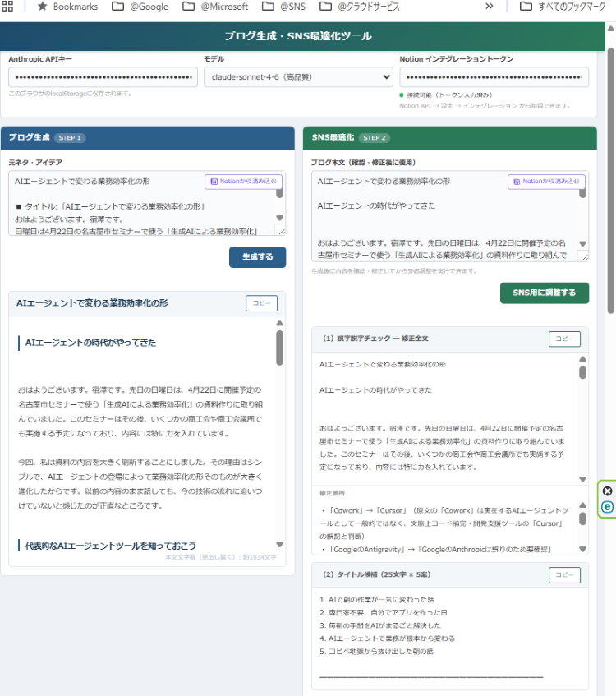
Task: Copy the タイトル候補 list with コピー
Action: pyautogui.click(x=563, y=575)
